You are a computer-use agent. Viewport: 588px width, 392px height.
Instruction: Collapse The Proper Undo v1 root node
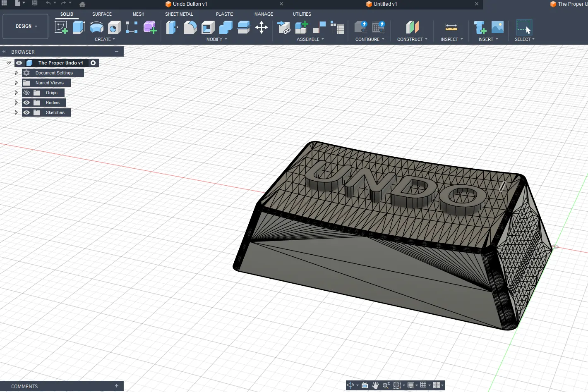pyautogui.click(x=9, y=63)
